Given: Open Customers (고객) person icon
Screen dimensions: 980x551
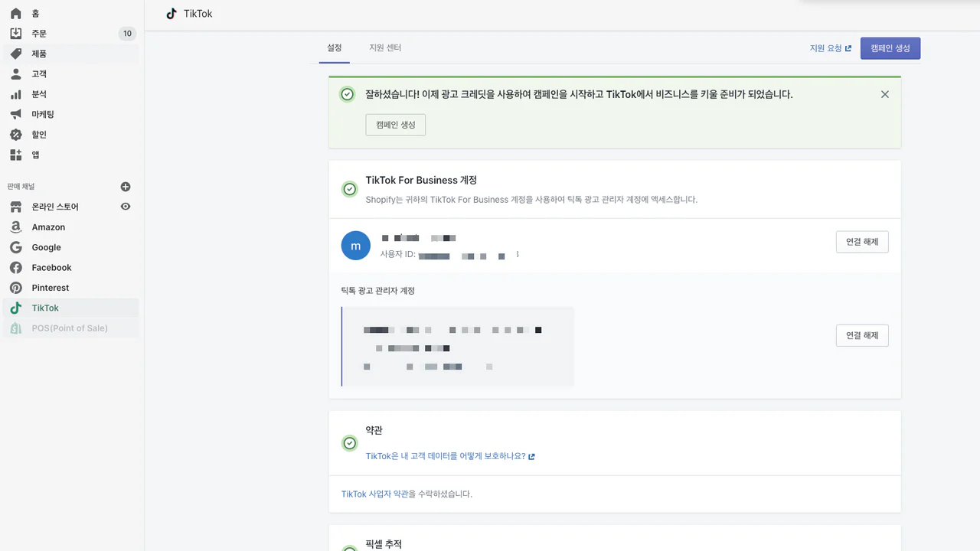Looking at the screenshot, I should (x=16, y=74).
